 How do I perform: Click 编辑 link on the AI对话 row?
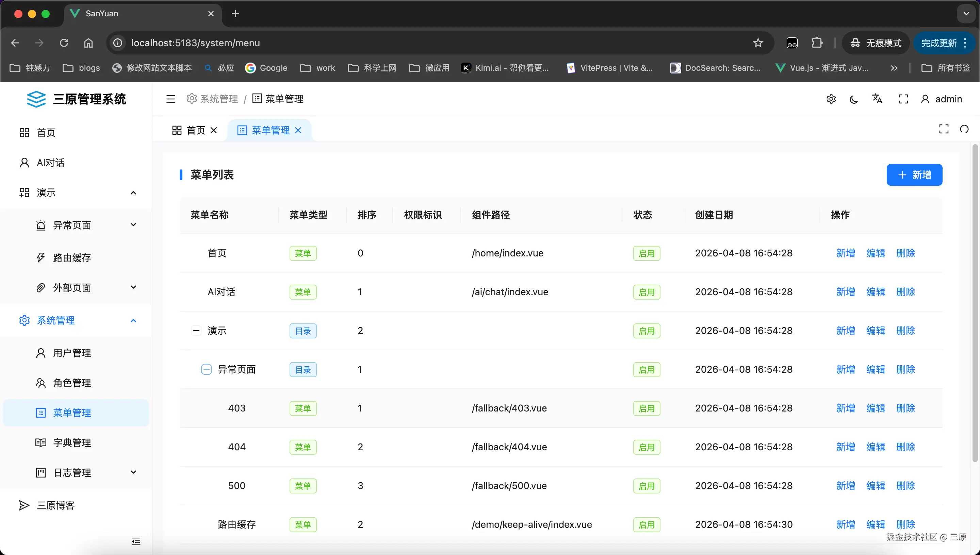876,291
